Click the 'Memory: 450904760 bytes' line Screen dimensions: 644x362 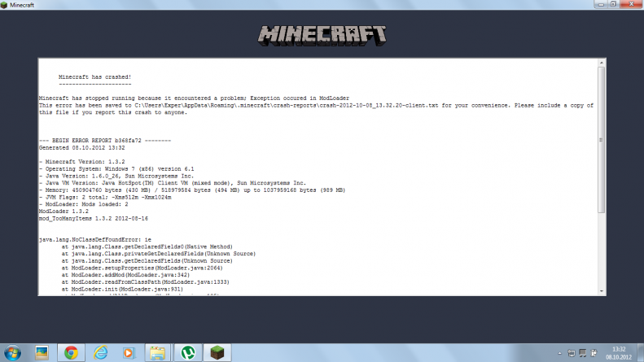pos(192,190)
